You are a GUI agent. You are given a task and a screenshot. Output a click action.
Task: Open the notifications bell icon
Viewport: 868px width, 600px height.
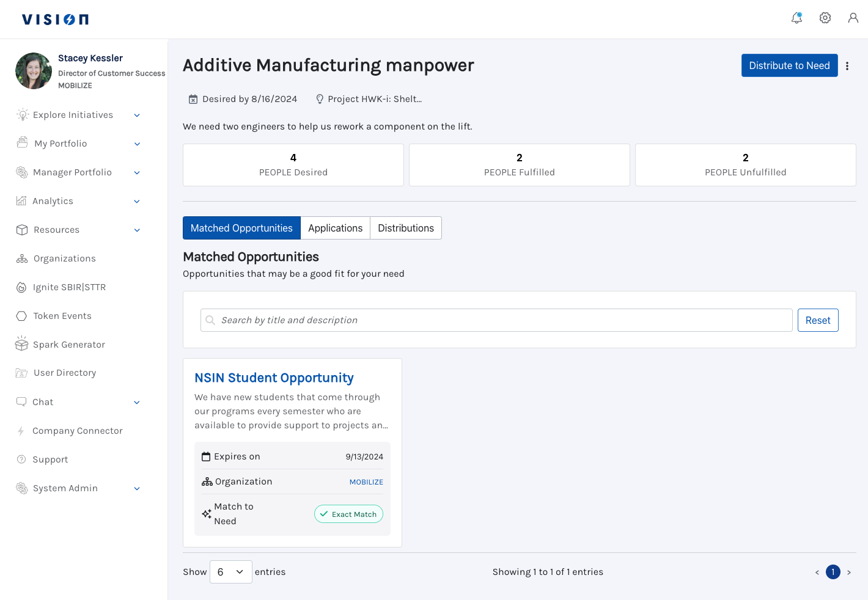[796, 18]
